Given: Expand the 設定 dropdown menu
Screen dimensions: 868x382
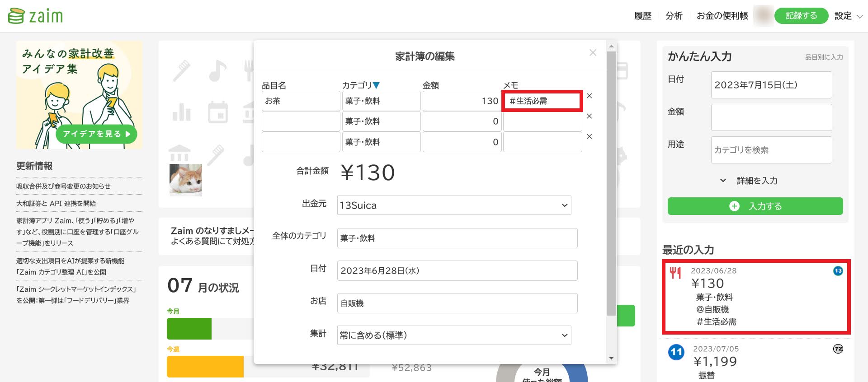Looking at the screenshot, I should (849, 16).
